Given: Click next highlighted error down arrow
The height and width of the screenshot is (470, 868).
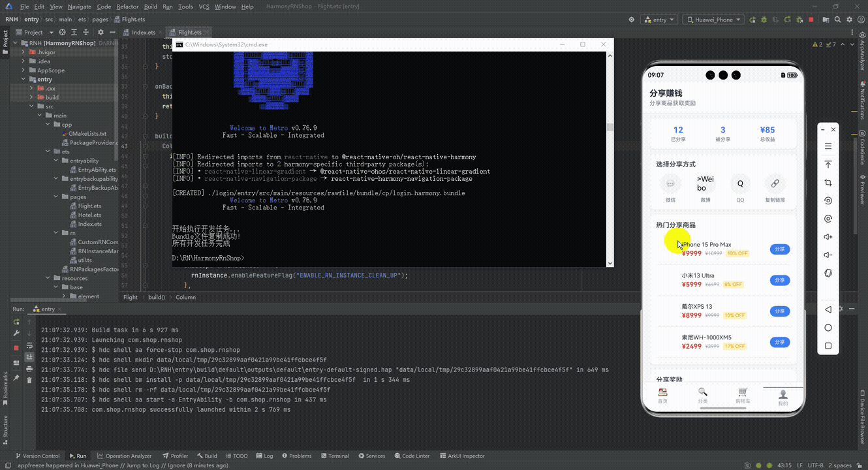Looking at the screenshot, I should 852,44.
